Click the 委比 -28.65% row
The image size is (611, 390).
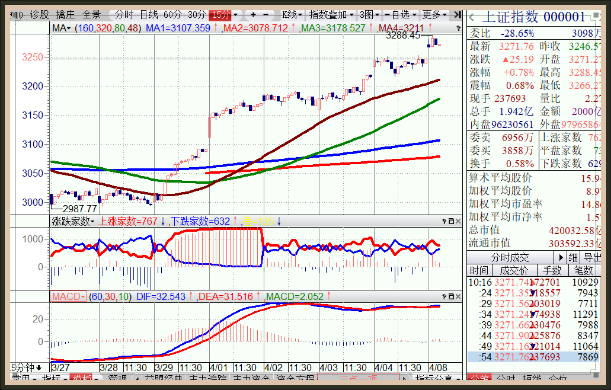pos(534,33)
